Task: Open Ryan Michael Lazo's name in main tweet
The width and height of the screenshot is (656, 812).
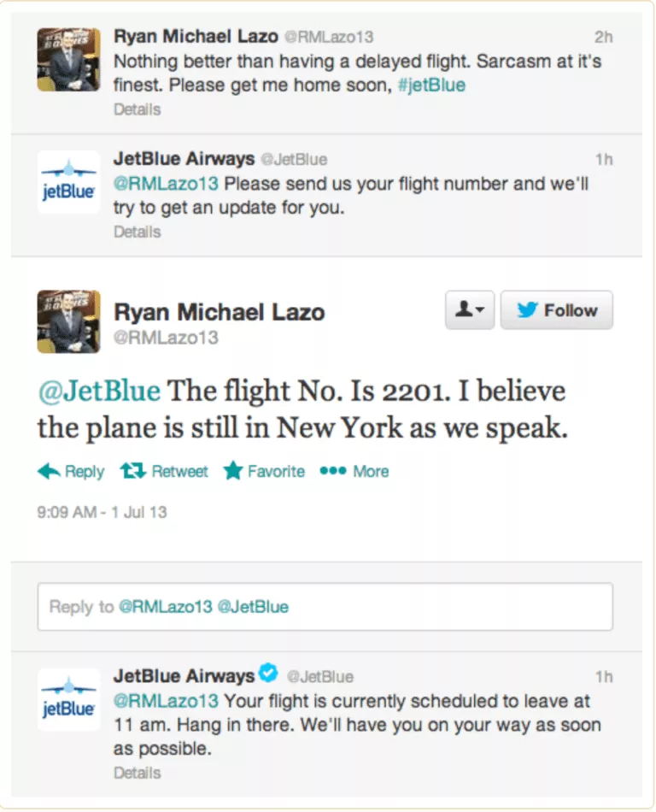Action: click(x=219, y=312)
